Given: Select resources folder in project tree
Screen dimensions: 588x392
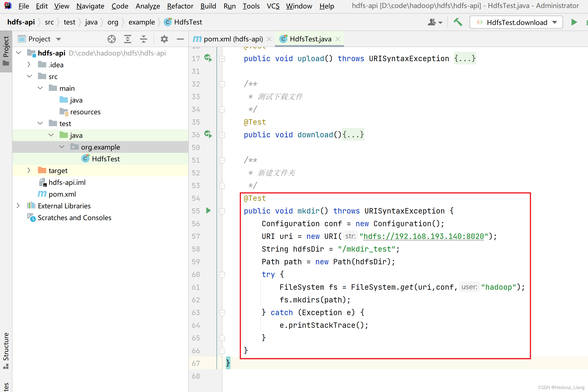Looking at the screenshot, I should 100,111.
